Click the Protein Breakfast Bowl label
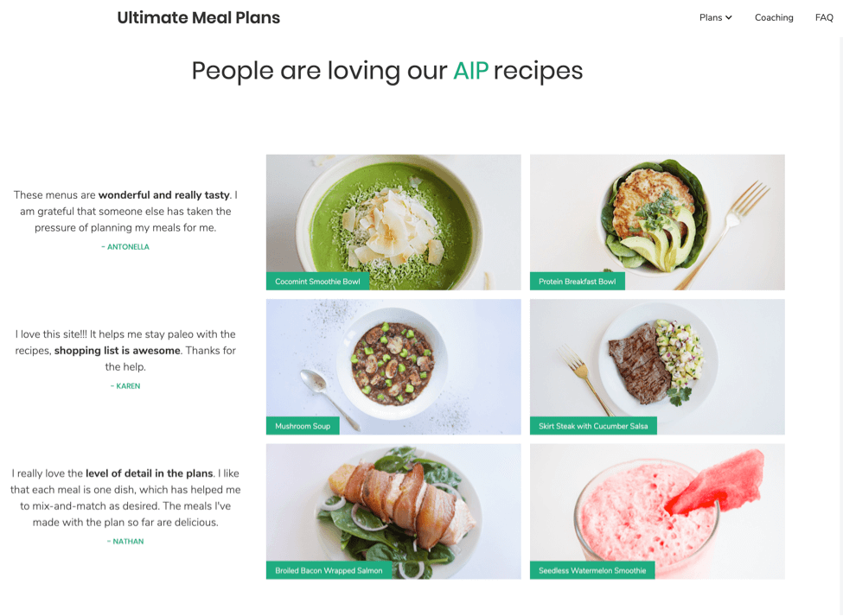Screen dimensions: 843x616 tap(578, 282)
